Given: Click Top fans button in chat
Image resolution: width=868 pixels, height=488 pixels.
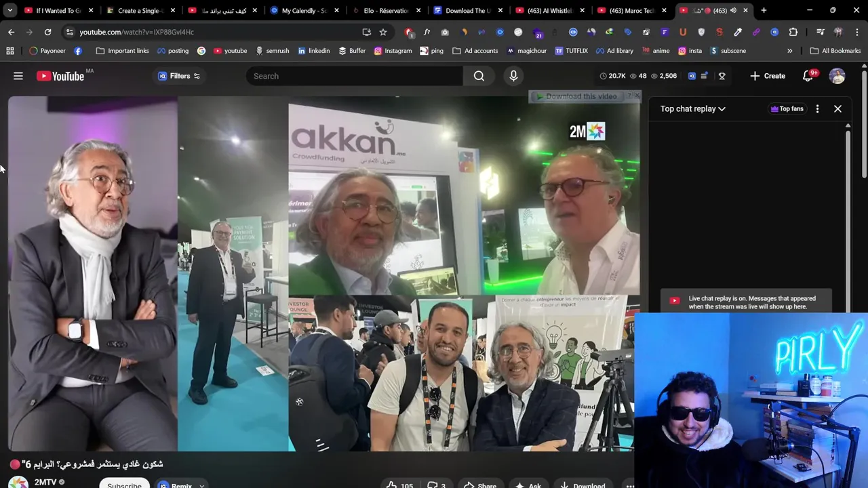Looking at the screenshot, I should [787, 108].
